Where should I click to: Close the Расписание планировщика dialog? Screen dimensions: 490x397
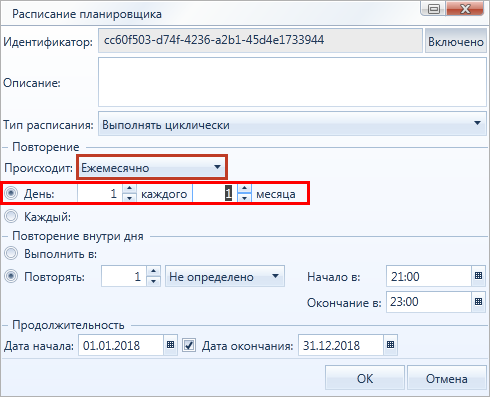[465, 9]
